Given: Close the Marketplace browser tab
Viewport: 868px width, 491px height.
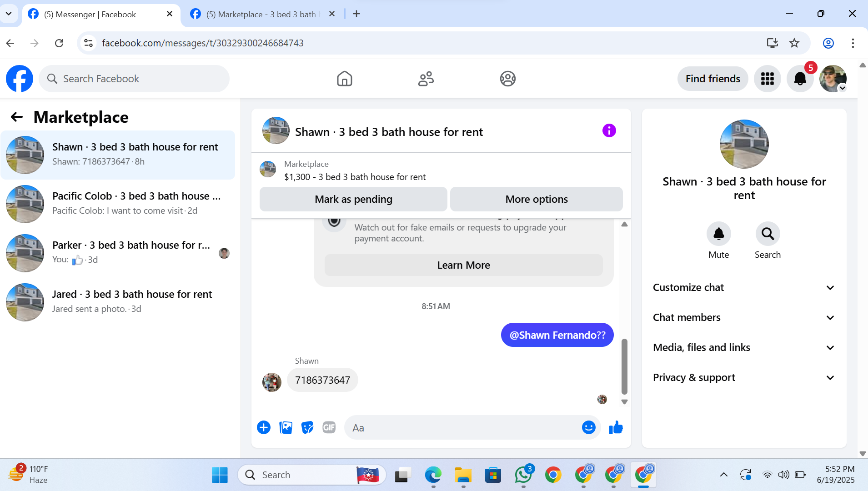Looking at the screenshot, I should click(x=332, y=14).
